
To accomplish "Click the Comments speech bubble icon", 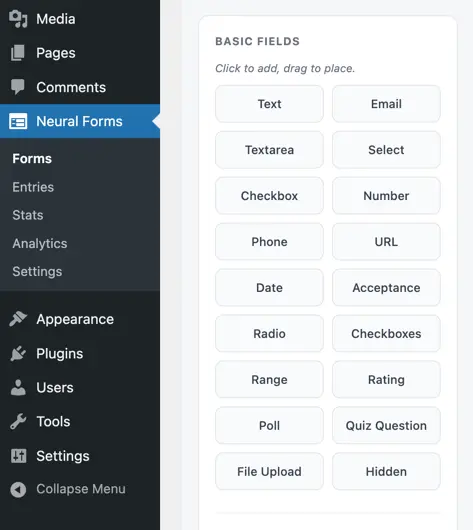I will coord(18,87).
